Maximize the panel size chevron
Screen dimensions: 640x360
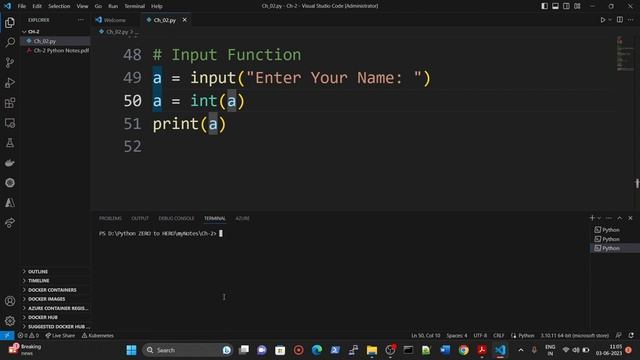(620, 218)
